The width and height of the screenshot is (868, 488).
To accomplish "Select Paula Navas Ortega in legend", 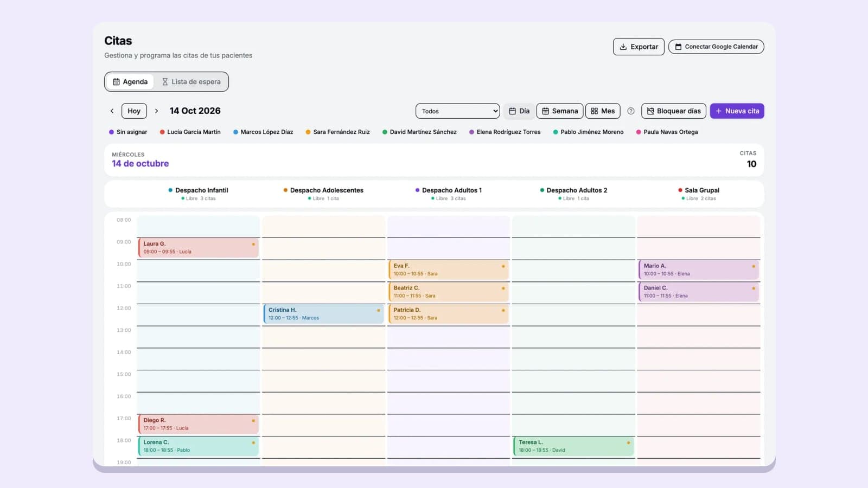I will (x=667, y=132).
